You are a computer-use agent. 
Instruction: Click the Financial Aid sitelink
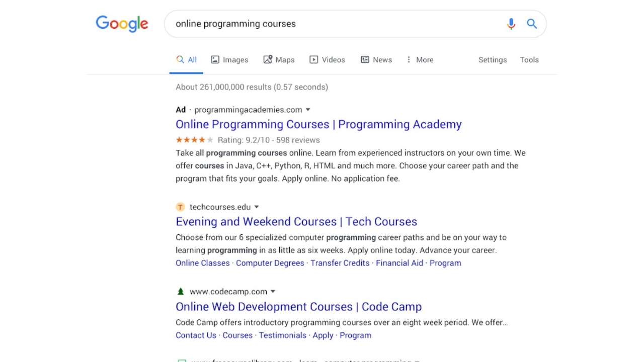tap(399, 263)
